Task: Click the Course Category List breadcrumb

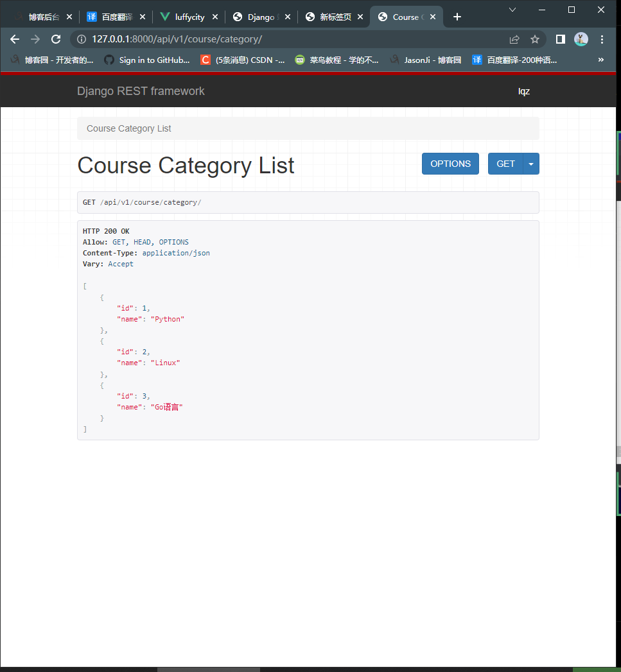Action: [128, 128]
